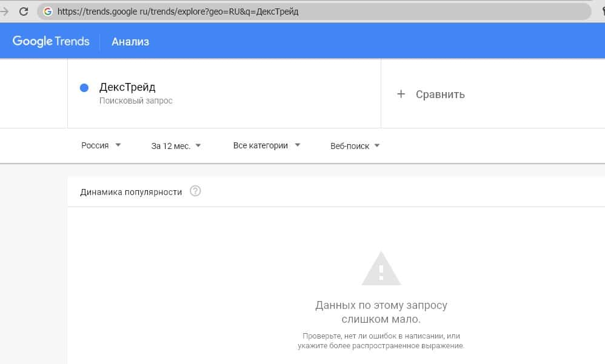Edit the ДексТрейд search term

pyautogui.click(x=127, y=88)
